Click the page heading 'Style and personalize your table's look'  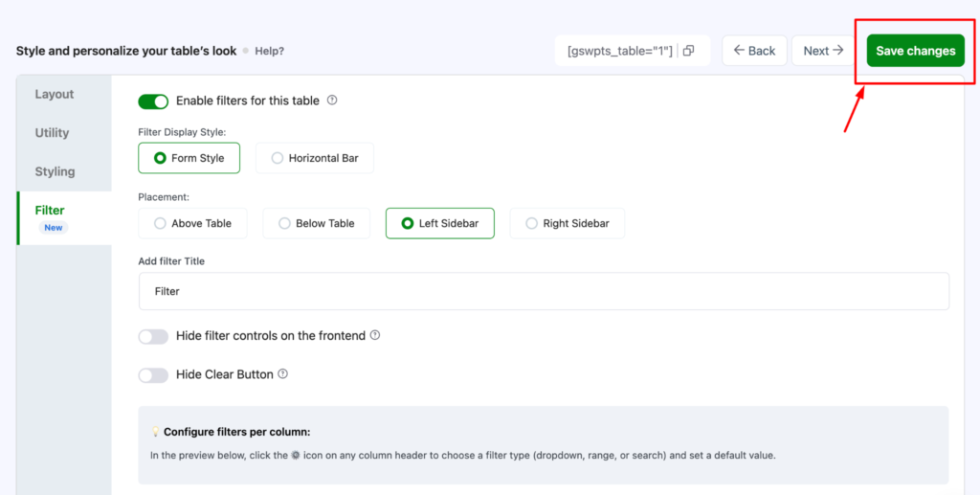(x=126, y=52)
